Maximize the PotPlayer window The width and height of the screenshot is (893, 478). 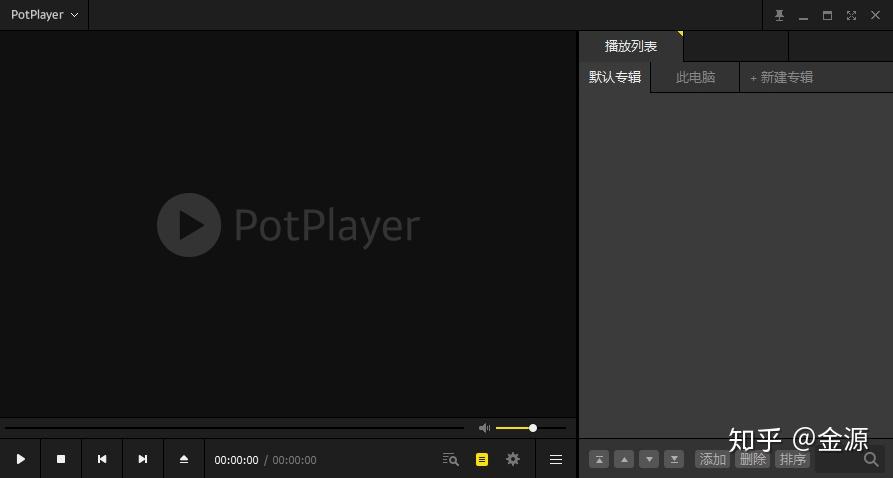[x=827, y=15]
